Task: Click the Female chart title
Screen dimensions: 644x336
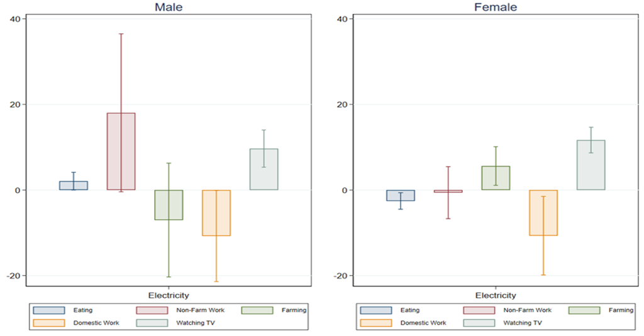Action: click(496, 8)
